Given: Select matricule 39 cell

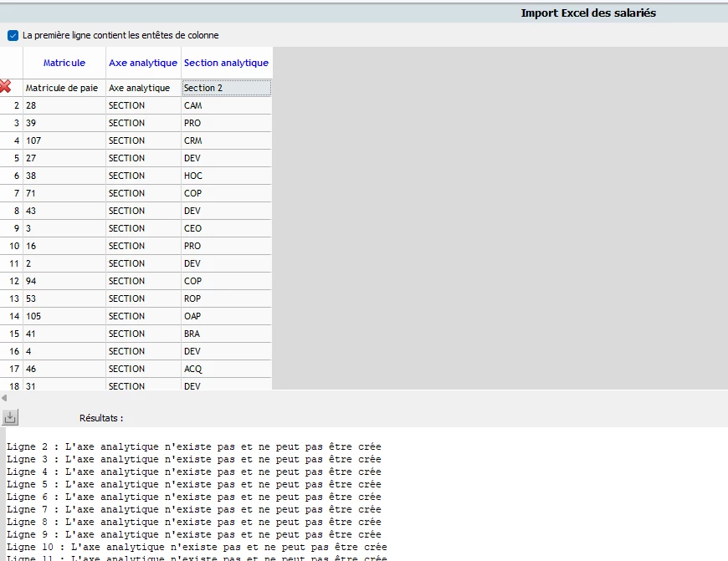Looking at the screenshot, I should [64, 123].
